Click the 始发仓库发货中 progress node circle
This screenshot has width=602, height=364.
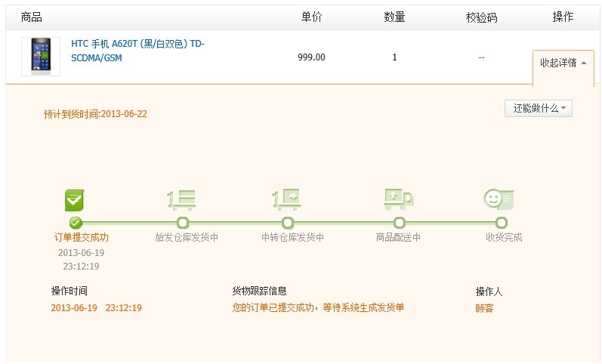coord(183,223)
